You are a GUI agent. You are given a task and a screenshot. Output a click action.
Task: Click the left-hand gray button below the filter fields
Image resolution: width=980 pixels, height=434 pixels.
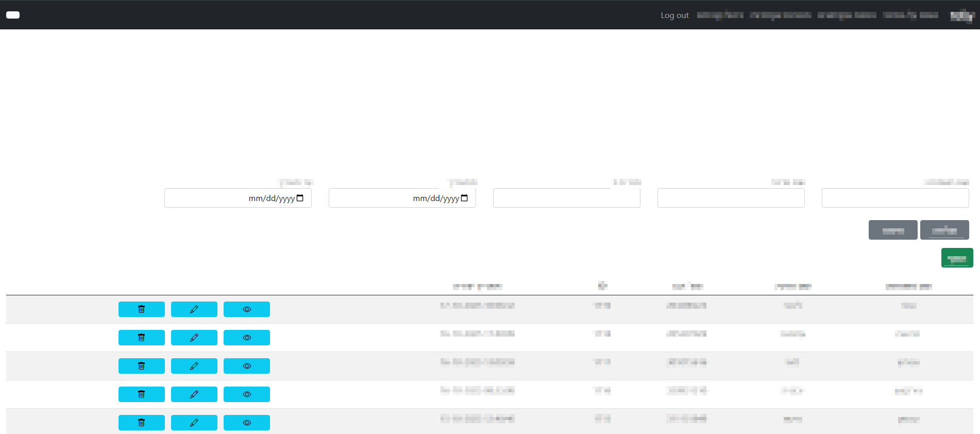click(x=892, y=230)
